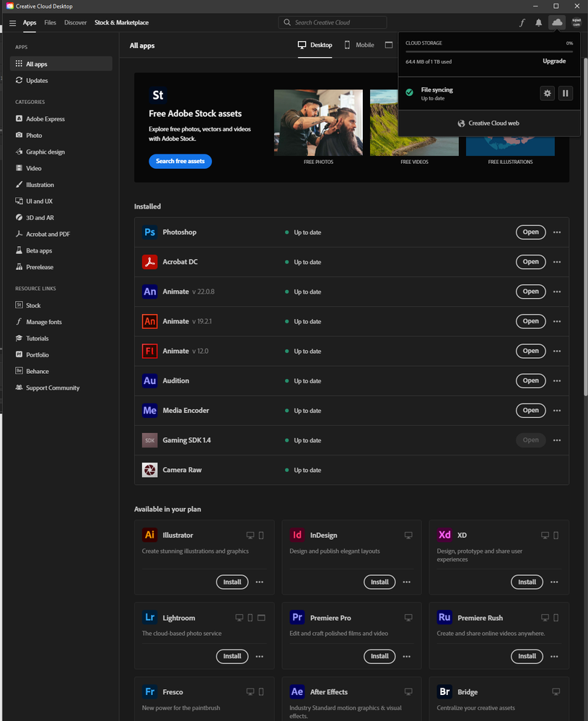Open more options for Photoshop
Image resolution: width=588 pixels, height=721 pixels.
click(557, 232)
